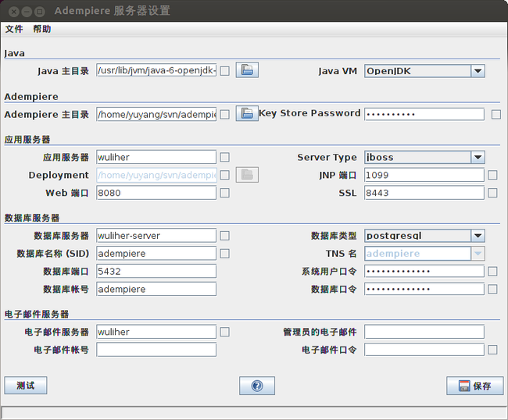Click the empty 管理员的电子邮件 field
Viewport: 508px width, 420px height.
(x=424, y=332)
